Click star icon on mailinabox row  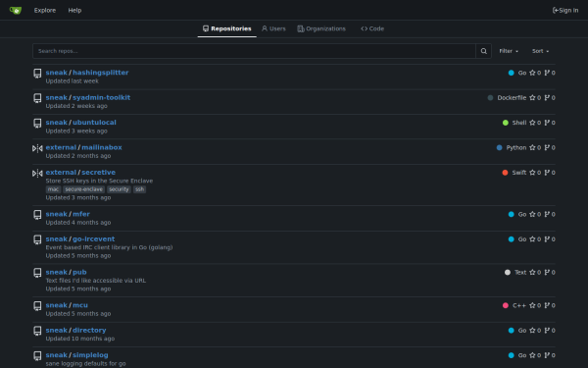[532, 147]
